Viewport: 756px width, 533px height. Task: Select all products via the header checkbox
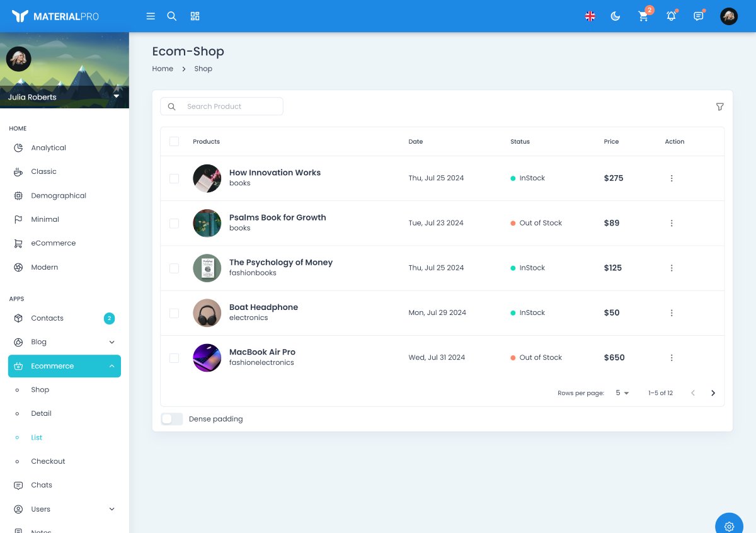pyautogui.click(x=174, y=141)
